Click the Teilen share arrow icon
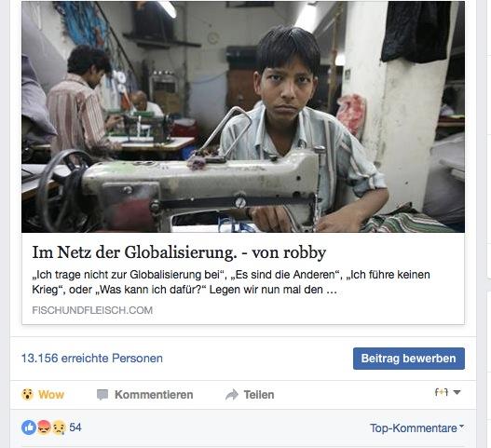This screenshot has height=448, width=491. [232, 395]
